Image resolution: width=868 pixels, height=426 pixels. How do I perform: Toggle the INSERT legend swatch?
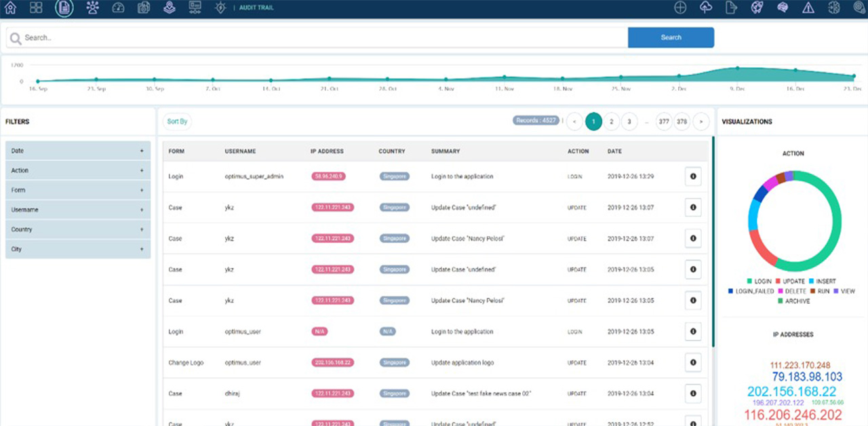click(811, 281)
